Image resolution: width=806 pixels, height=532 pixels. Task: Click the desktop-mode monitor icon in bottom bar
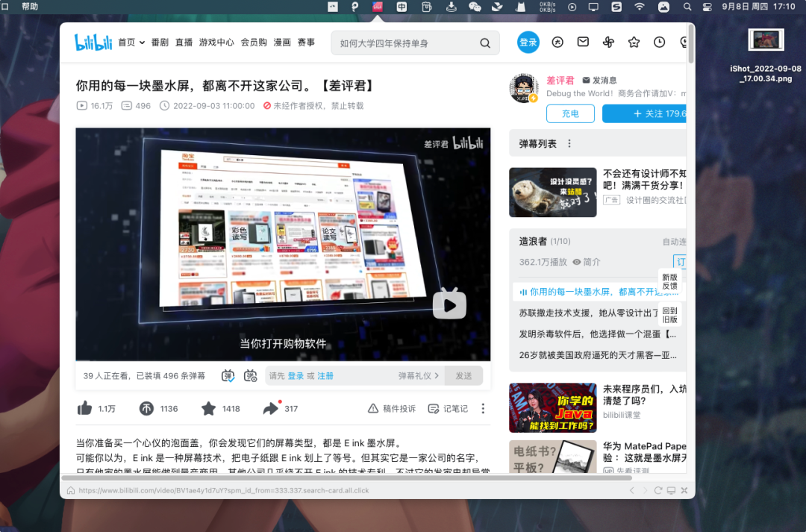pyautogui.click(x=671, y=490)
